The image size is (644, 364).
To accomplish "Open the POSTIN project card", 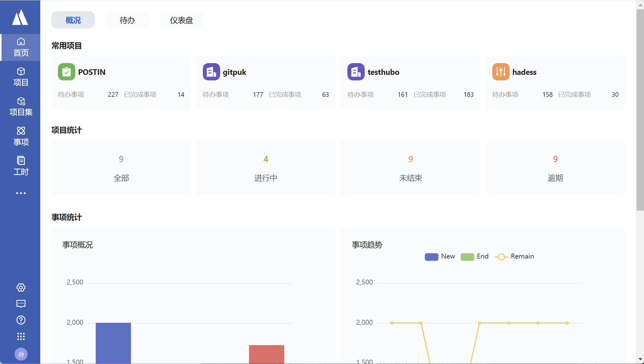I will pyautogui.click(x=121, y=83).
